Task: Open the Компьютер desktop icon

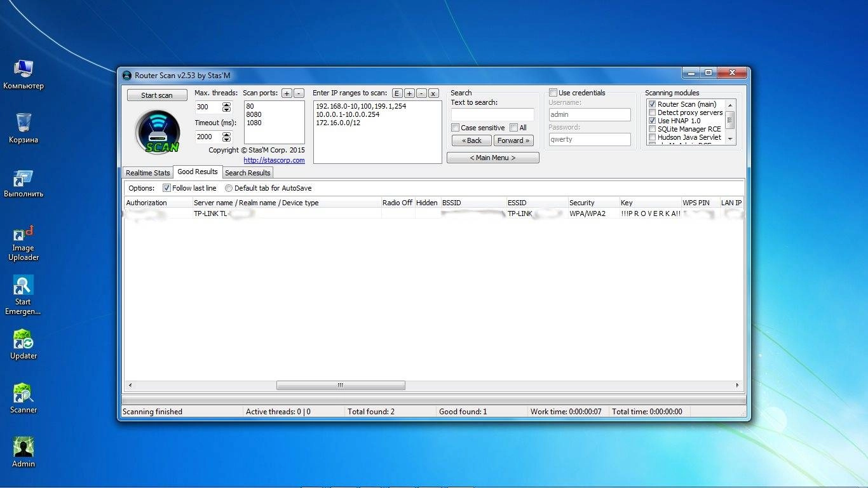Action: click(24, 74)
